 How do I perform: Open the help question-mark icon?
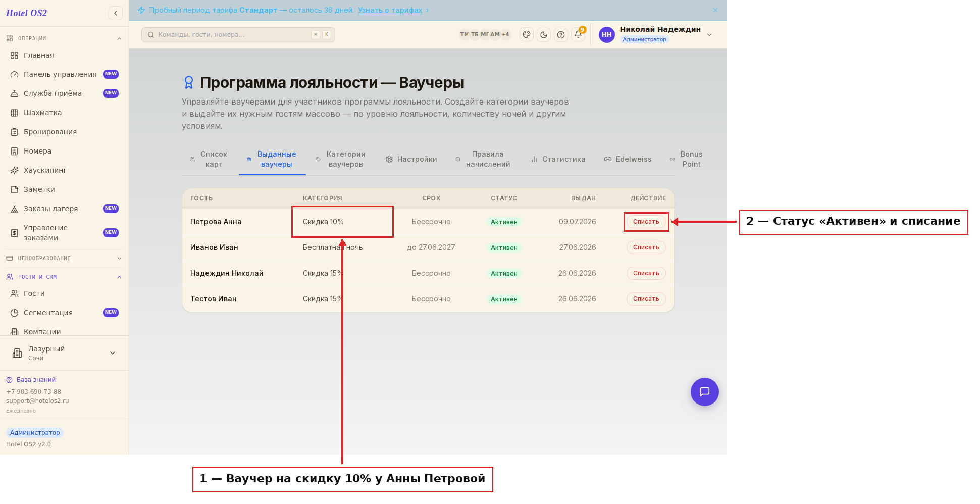click(561, 35)
